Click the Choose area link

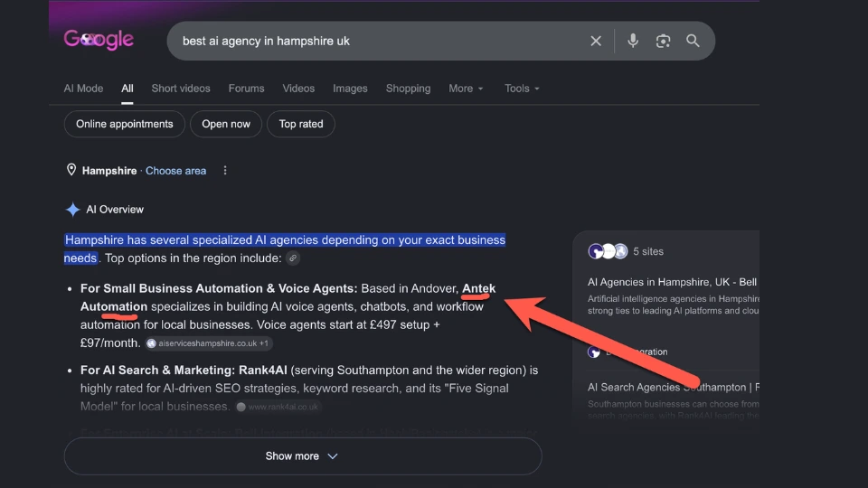point(176,171)
